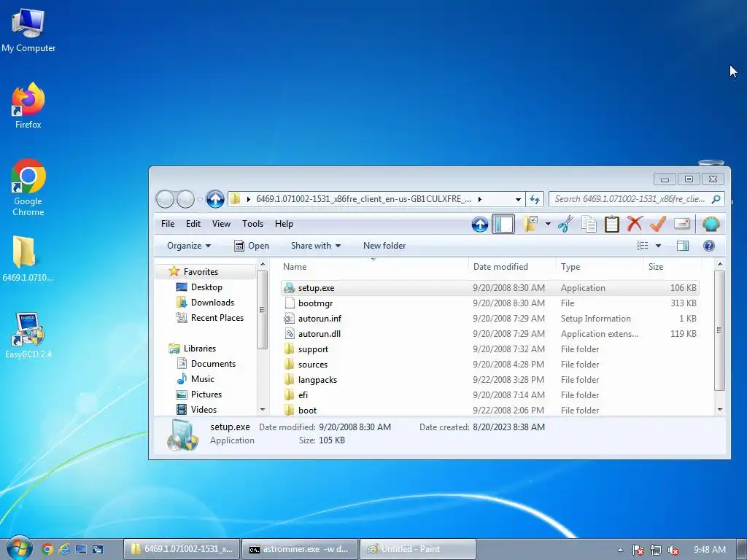747x560 pixels.
Task: Click the Paste clipboard icon
Action: pos(612,224)
